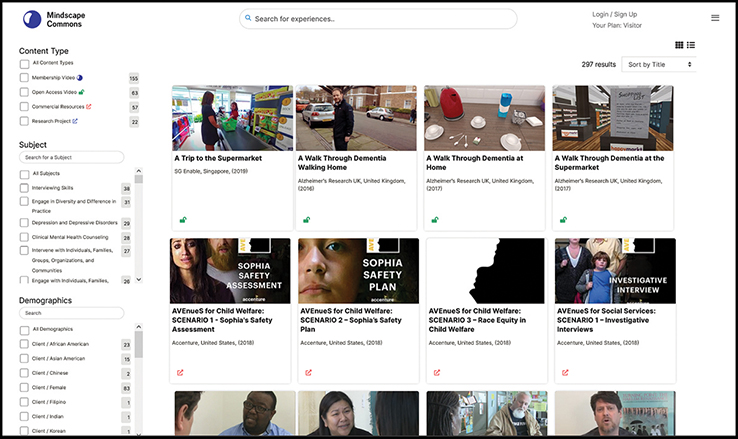Click Subject list scroll down arrow
The height and width of the screenshot is (439, 738).
(x=138, y=279)
